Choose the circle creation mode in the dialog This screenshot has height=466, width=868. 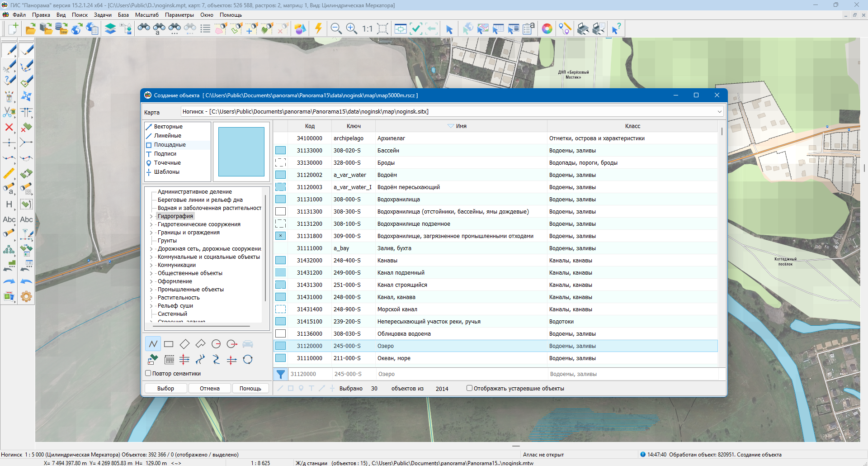(216, 344)
